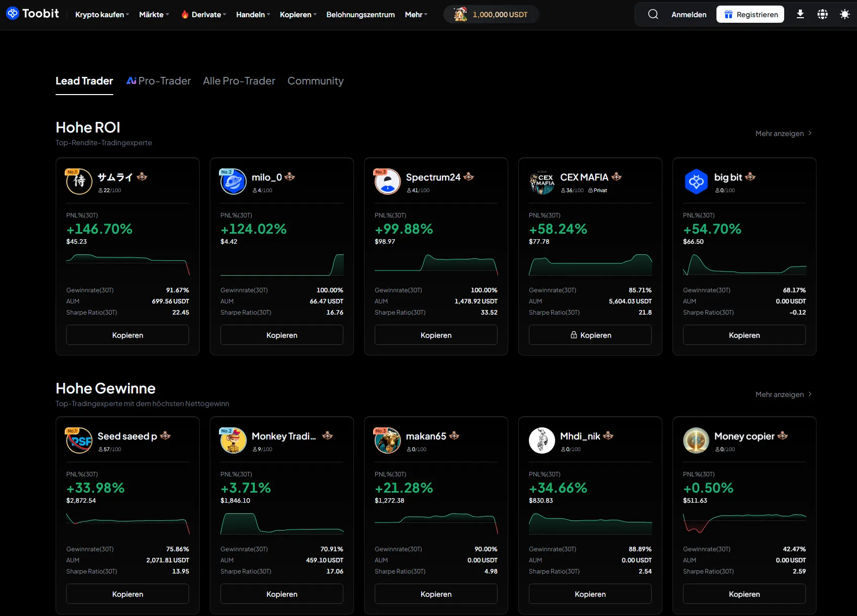Expand the Mehr menu

coord(416,15)
